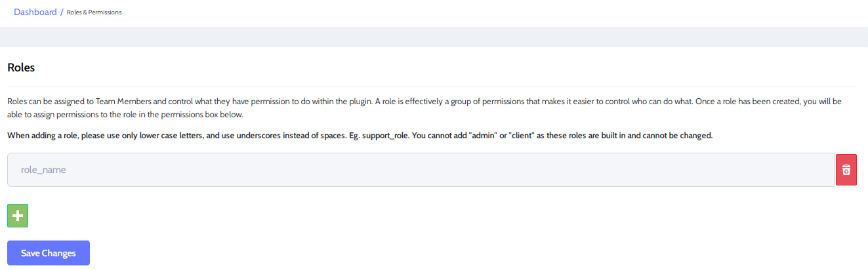The image size is (868, 270).
Task: Click the Save Changes button
Action: coord(49,253)
